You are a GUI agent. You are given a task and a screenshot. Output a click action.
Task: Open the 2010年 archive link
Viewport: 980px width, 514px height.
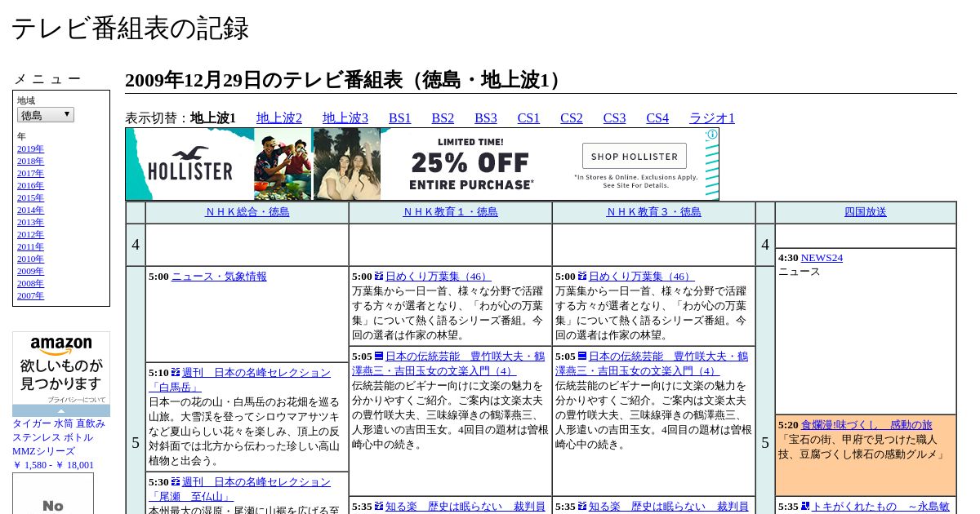click(x=30, y=259)
